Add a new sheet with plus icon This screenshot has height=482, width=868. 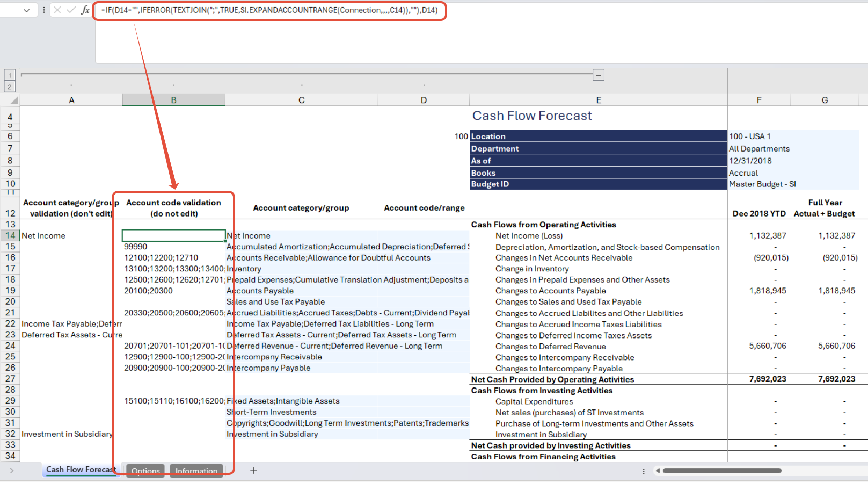coord(253,471)
